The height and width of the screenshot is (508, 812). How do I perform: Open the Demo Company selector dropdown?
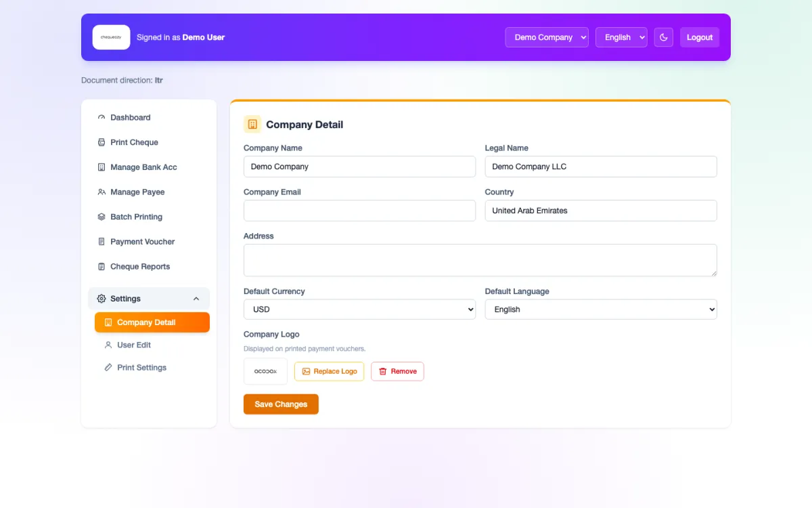pyautogui.click(x=547, y=37)
